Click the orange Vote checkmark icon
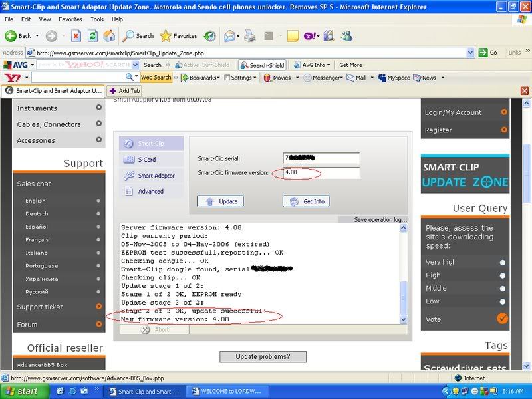Image resolution: width=532 pixels, height=399 pixels. click(x=503, y=319)
